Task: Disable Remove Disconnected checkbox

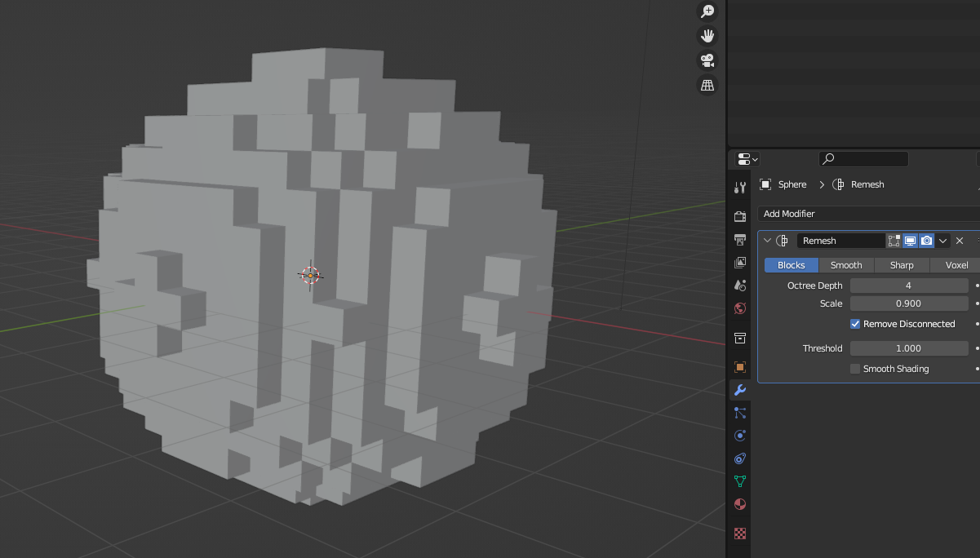Action: click(x=854, y=323)
